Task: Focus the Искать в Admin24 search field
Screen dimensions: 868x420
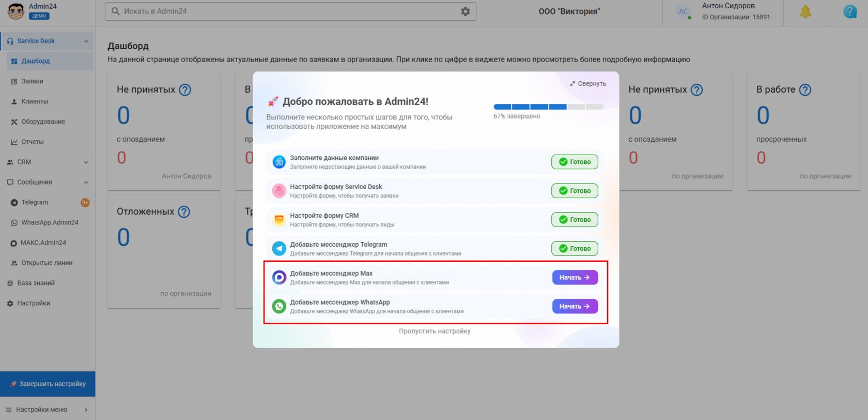Action: pos(290,11)
